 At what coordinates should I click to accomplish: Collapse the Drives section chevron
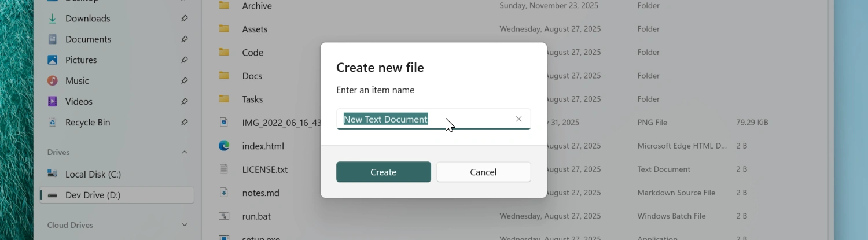point(184,153)
